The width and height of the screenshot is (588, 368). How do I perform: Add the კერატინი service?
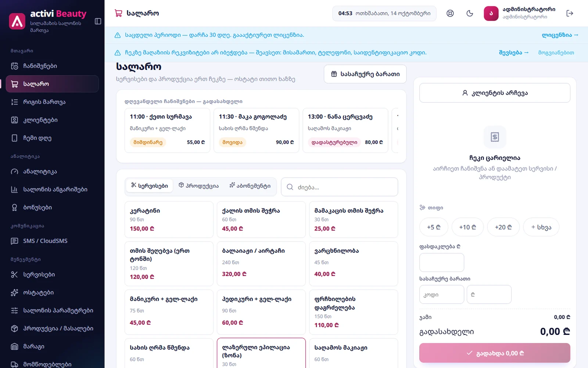pyautogui.click(x=169, y=220)
